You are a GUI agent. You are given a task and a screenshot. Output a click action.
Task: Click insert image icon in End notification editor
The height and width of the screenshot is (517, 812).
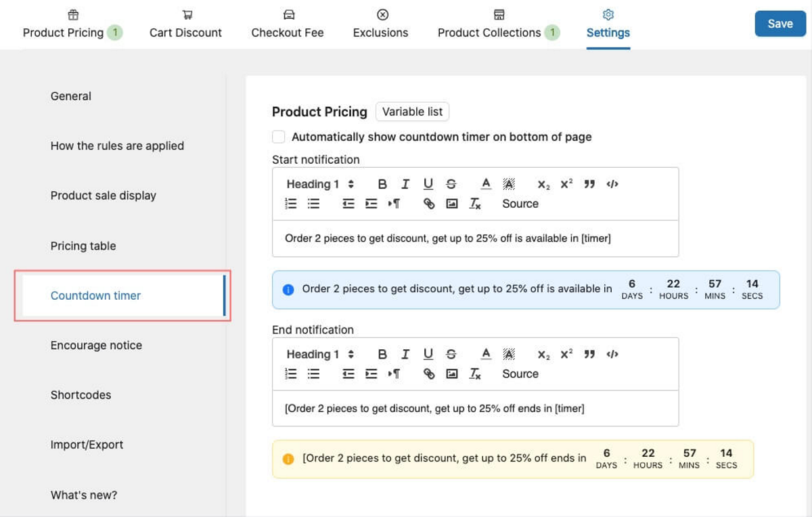pyautogui.click(x=452, y=374)
